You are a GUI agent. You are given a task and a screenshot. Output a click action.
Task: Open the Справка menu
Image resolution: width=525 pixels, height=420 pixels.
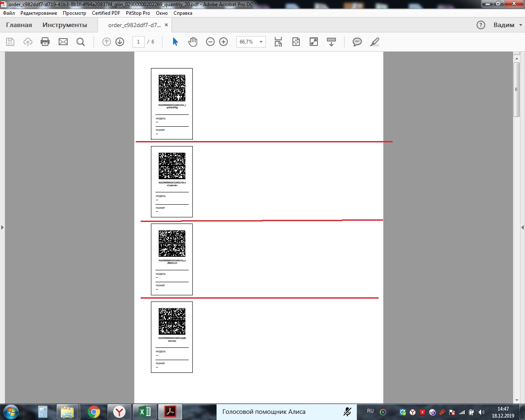pos(183,13)
